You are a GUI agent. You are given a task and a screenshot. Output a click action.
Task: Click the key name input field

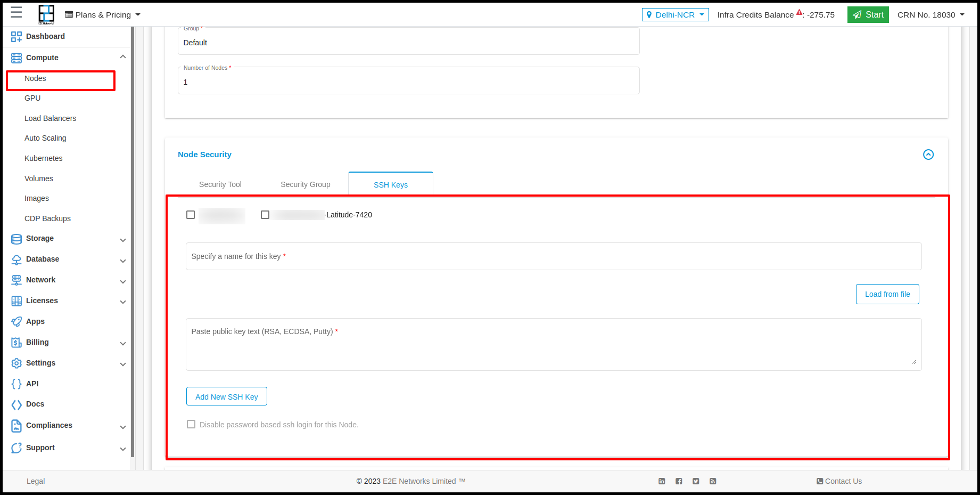coord(554,256)
